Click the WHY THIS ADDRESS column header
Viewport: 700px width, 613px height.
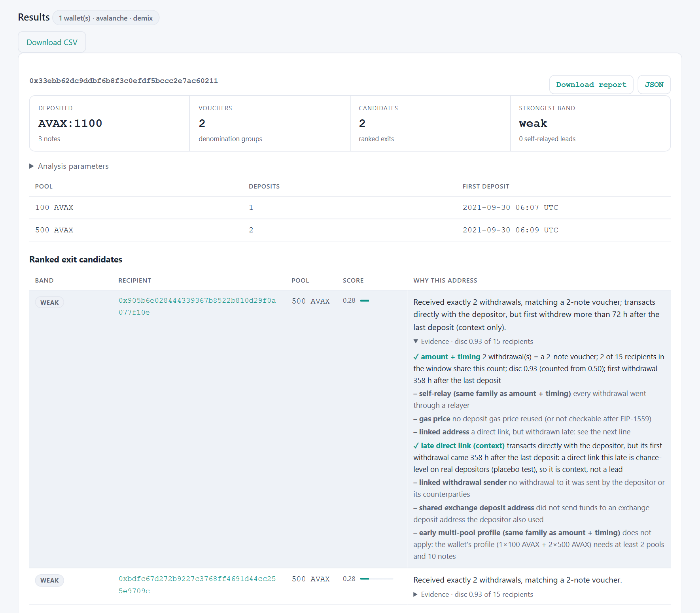pos(445,281)
